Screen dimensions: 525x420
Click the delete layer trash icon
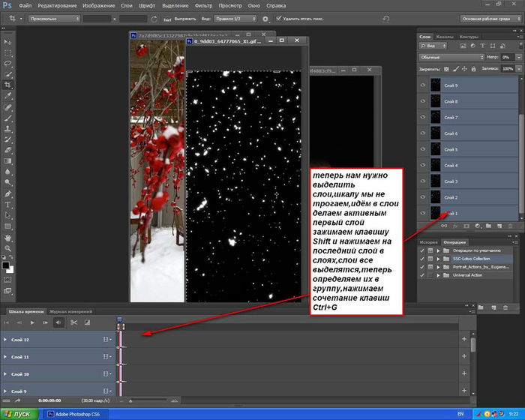tap(510, 226)
